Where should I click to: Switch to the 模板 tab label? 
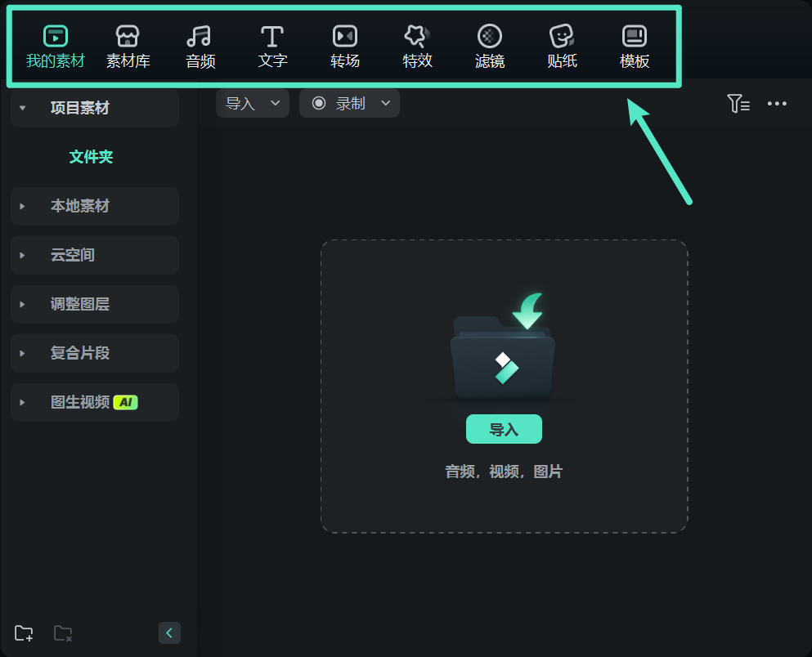635,61
